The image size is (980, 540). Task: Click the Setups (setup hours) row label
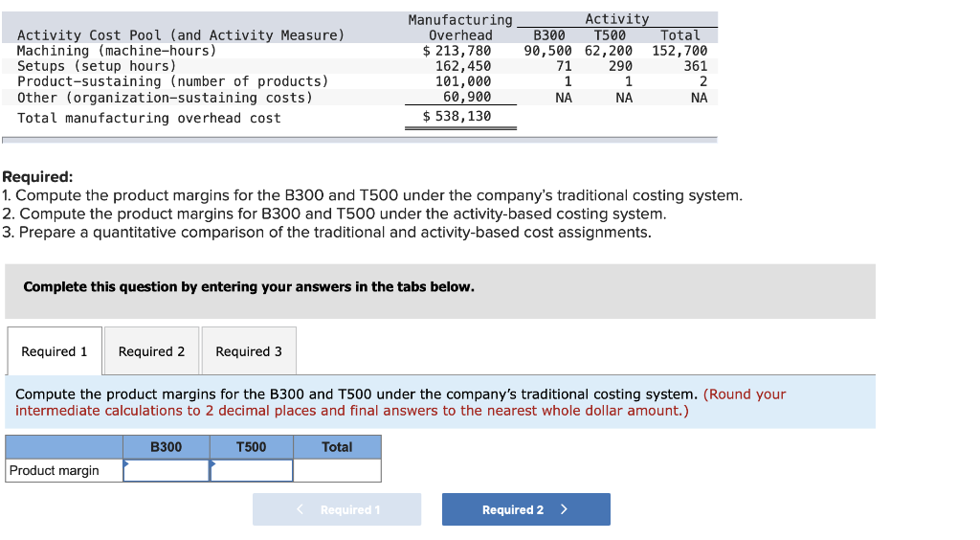coord(97,66)
